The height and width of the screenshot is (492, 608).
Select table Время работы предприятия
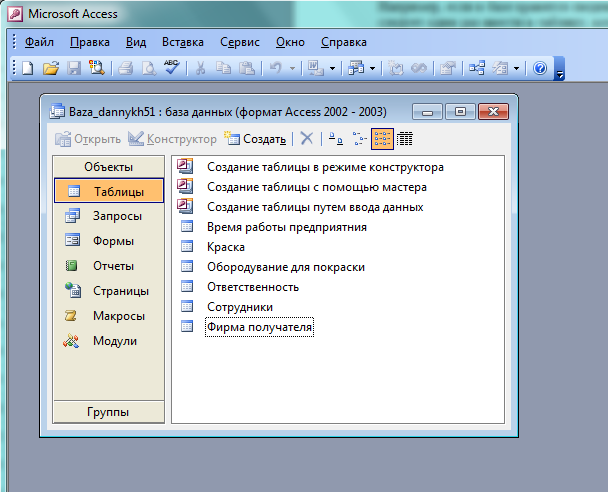(x=274, y=227)
